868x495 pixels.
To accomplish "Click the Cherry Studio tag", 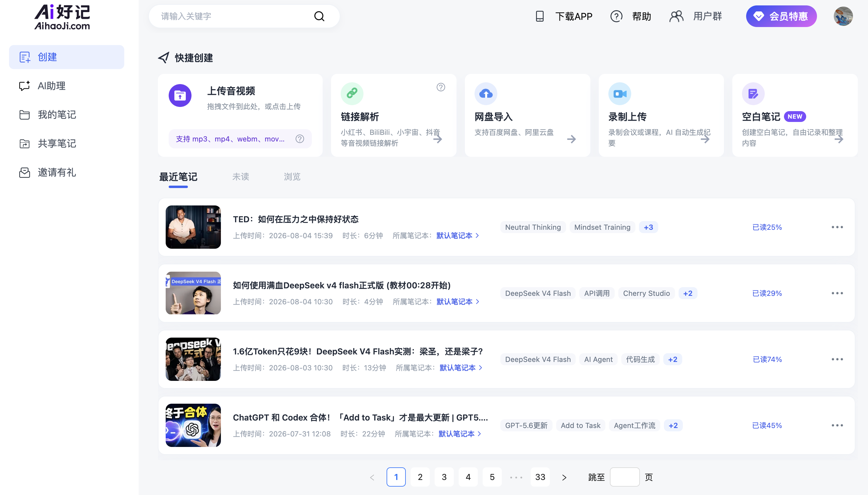I will (x=646, y=293).
